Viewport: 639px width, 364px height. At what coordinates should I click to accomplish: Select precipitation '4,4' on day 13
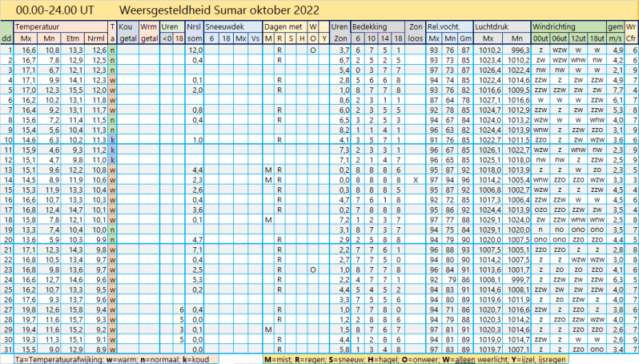(x=197, y=170)
